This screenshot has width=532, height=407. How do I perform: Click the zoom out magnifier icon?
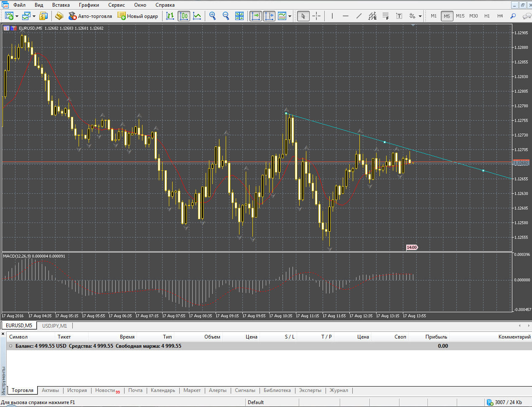(x=226, y=16)
